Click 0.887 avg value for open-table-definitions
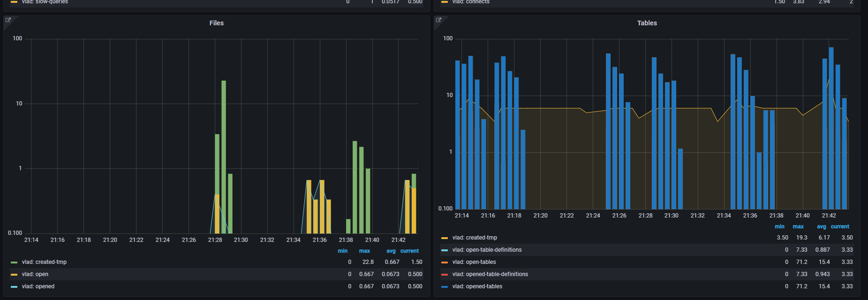Screen dimensions: 868x300 [823, 250]
